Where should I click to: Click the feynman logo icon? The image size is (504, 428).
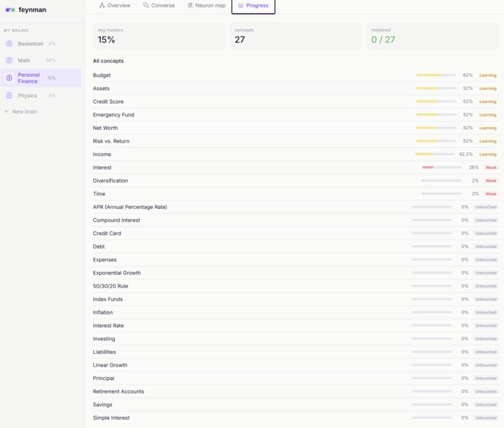pyautogui.click(x=10, y=10)
